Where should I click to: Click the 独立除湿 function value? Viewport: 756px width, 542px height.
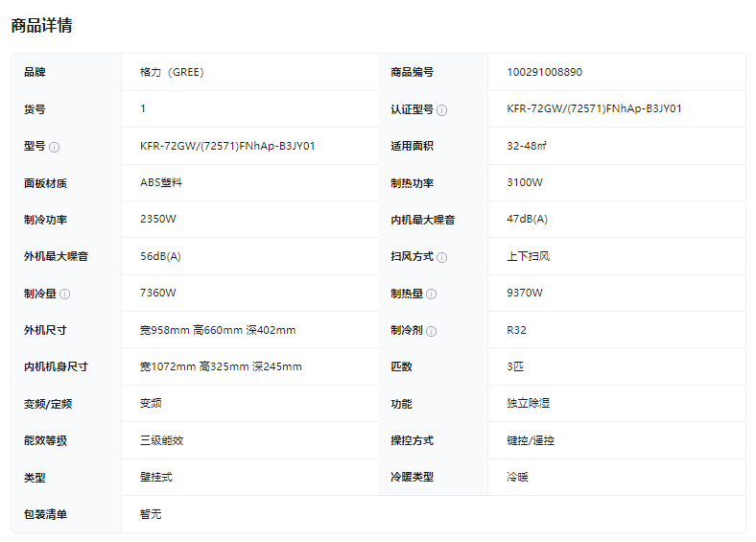click(529, 404)
